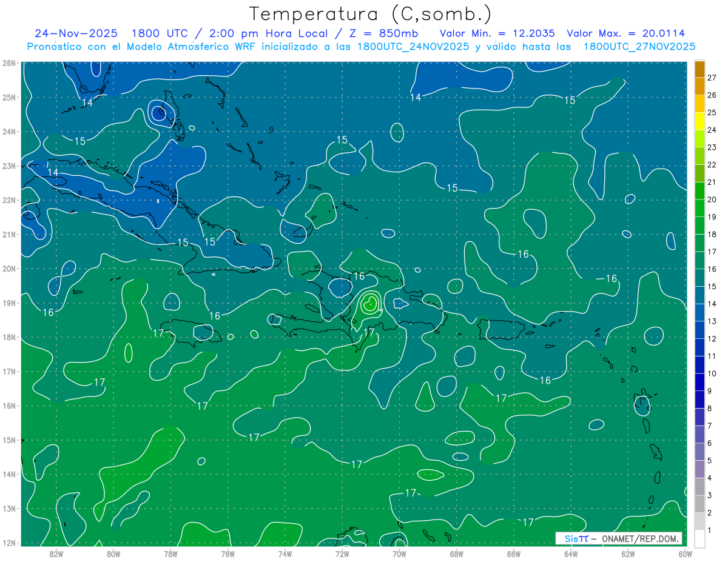Click the 22N latitude axis label
Image resolution: width=728 pixels, height=562 pixels.
8,200
